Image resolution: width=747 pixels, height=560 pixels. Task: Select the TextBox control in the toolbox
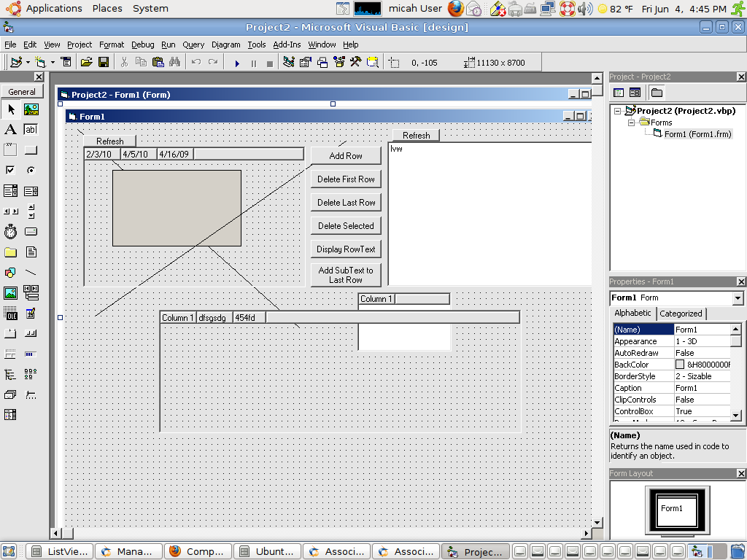pos(30,129)
